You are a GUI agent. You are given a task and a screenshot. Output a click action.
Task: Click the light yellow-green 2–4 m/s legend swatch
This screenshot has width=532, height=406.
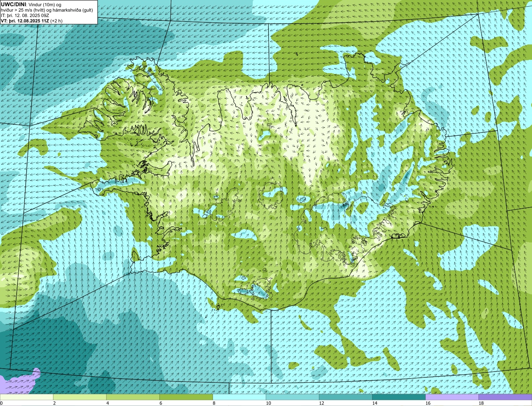[x=80, y=397]
